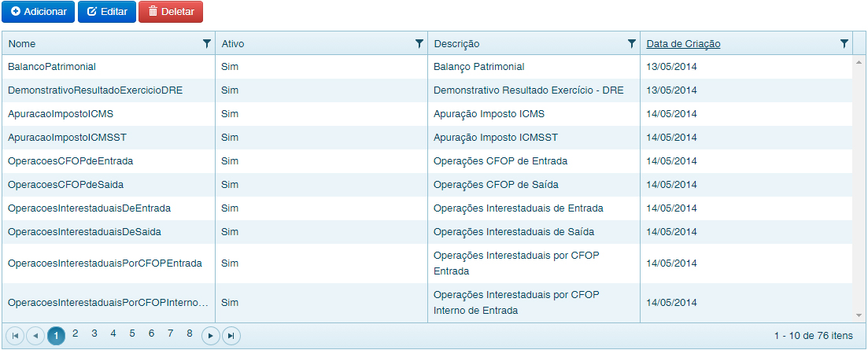
Task: Select DemonstrativoResultadoExercicioDRE row
Action: [x=427, y=90]
